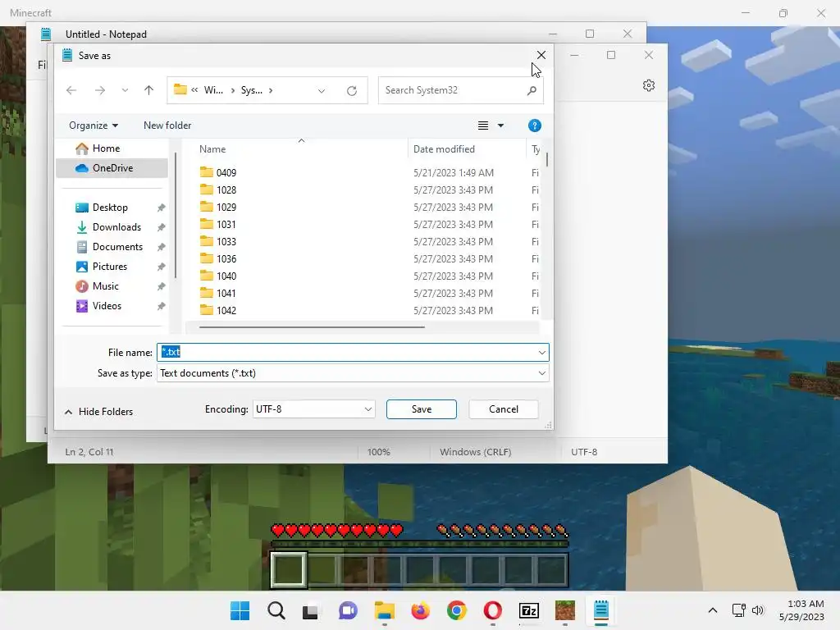This screenshot has width=840, height=630.
Task: Expand address bar path history dropdown
Action: point(322,90)
